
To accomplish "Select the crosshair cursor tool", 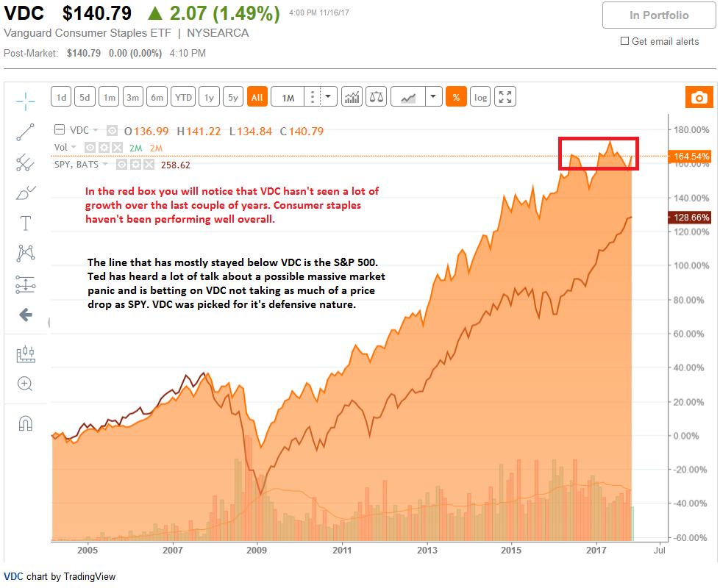I will click(26, 101).
